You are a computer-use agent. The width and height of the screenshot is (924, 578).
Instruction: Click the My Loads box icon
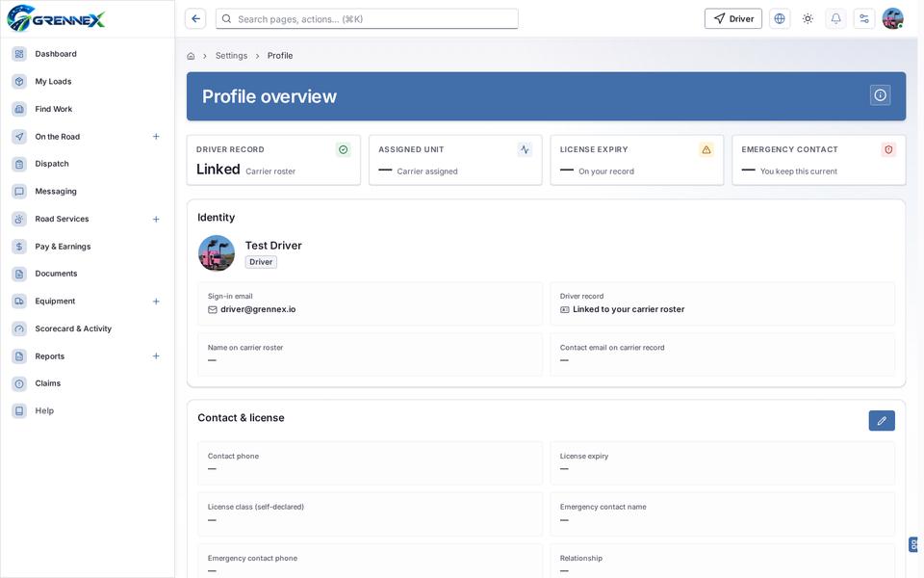[x=19, y=81]
